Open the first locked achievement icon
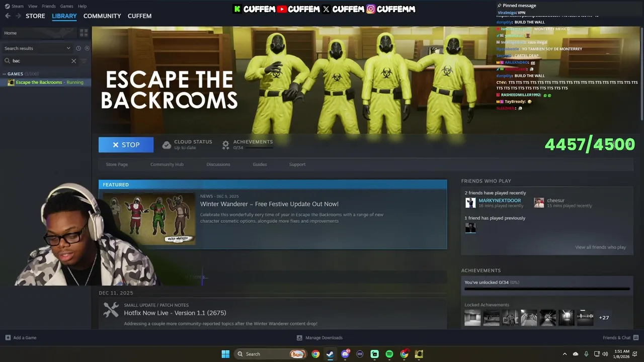644x362 pixels. coord(472,318)
